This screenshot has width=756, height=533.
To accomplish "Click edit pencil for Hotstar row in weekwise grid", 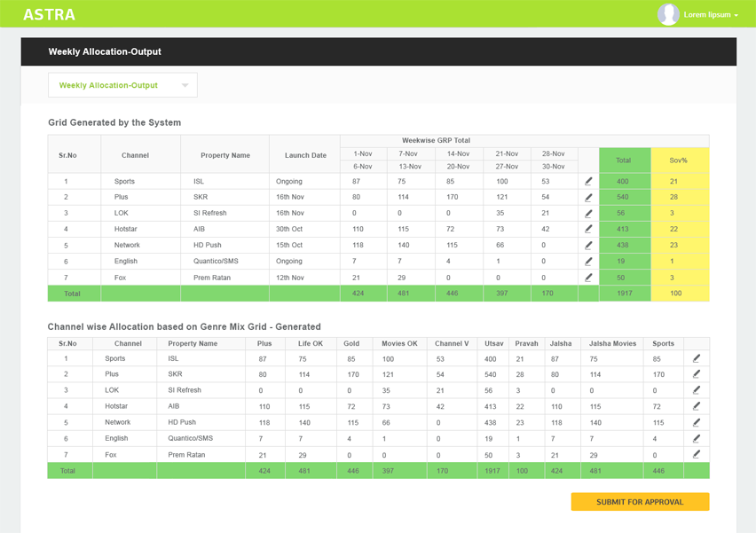I will 588,230.
